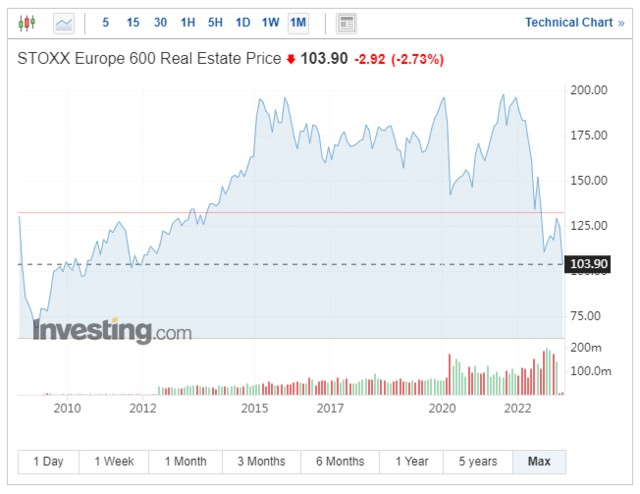Viewport: 640px width, 494px height.
Task: Click the 103.90 current price label on axis
Action: (586, 264)
